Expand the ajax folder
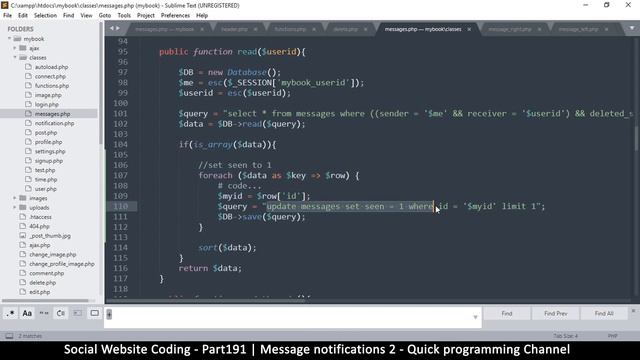 (15, 48)
